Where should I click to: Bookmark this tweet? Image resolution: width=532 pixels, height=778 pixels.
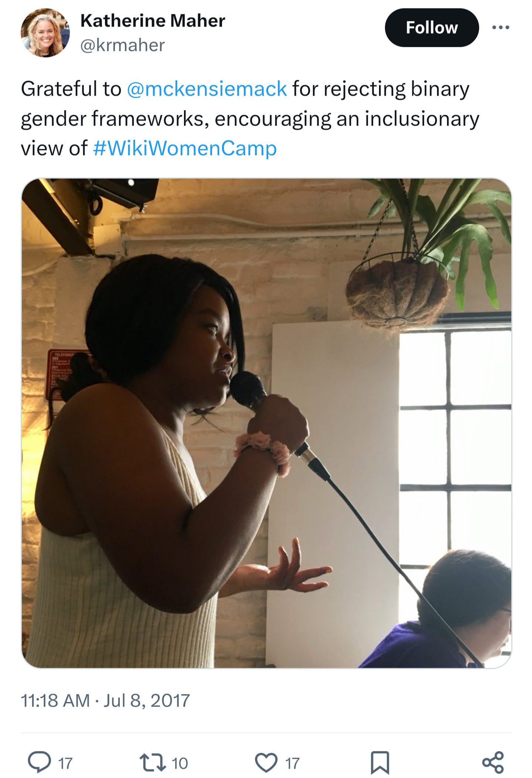click(x=380, y=762)
